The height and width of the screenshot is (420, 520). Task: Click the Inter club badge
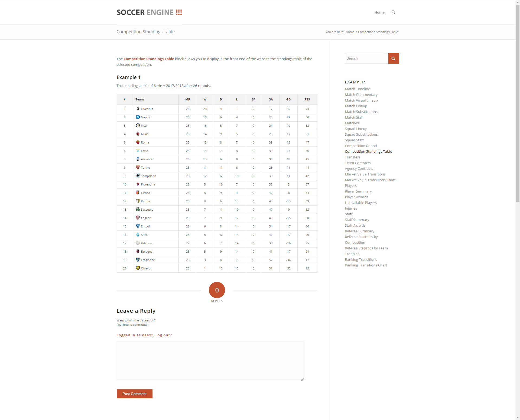[x=138, y=125]
